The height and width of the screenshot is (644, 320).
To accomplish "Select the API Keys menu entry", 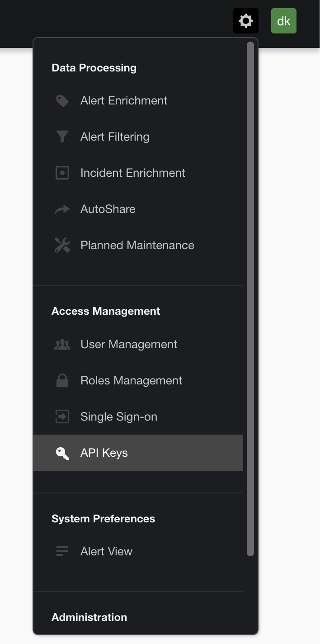I will pos(104,453).
